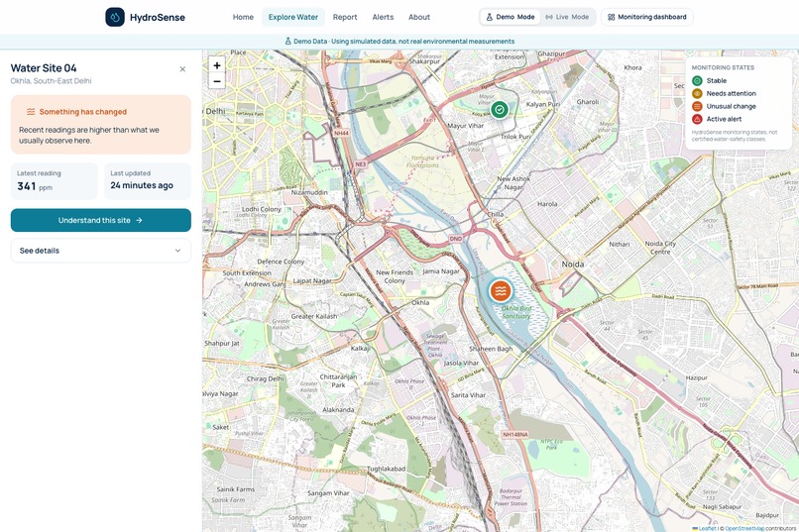
Task: Select the Explore Water tab
Action: coord(293,17)
